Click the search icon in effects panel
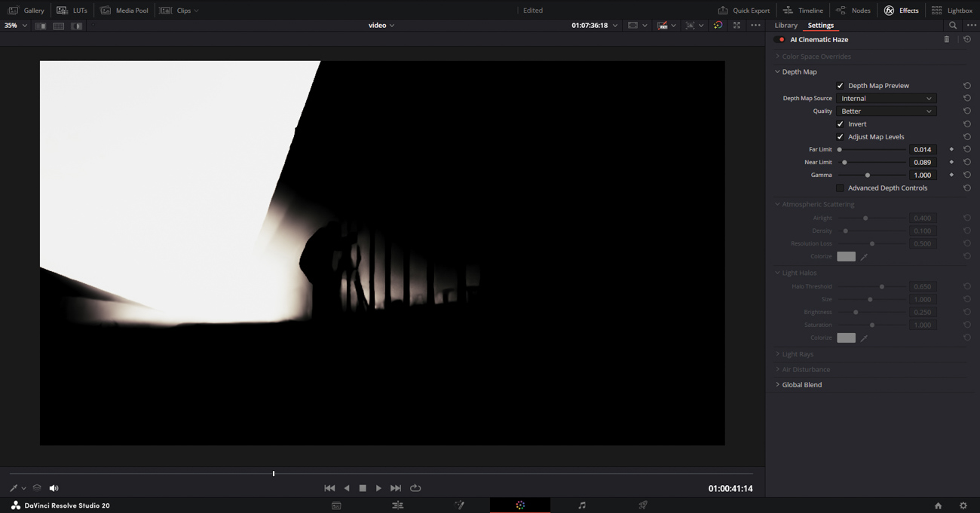The width and height of the screenshot is (980, 513). [x=953, y=26]
